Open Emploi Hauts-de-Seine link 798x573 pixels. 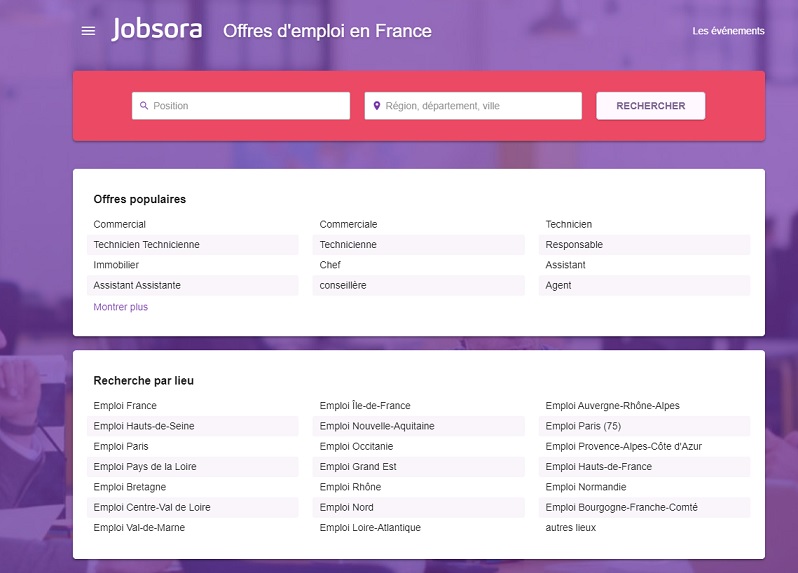(x=144, y=426)
